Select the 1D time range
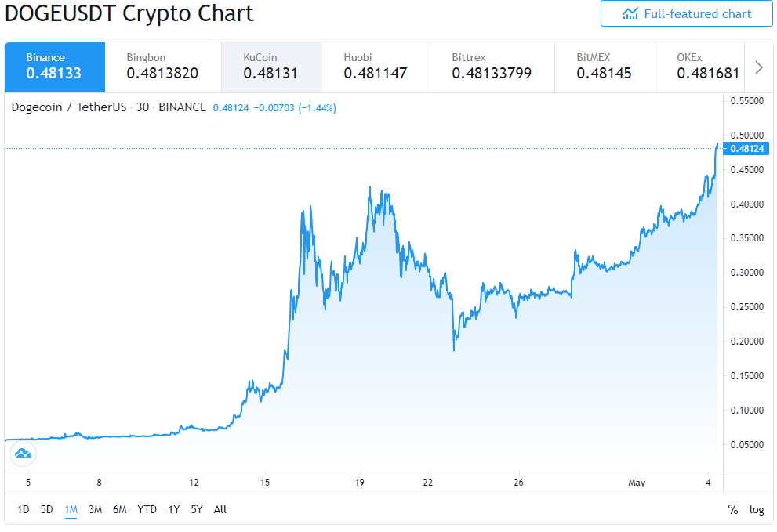Viewport: 777px width, 532px height. 24,509
